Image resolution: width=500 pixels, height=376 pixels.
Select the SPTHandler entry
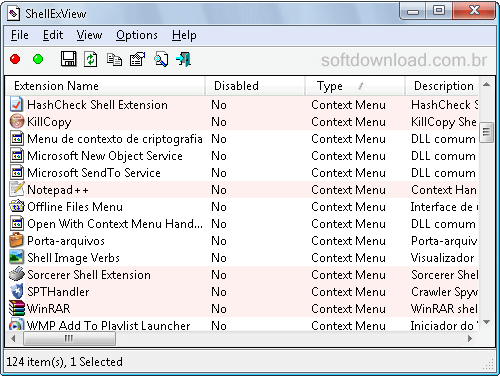[58, 292]
